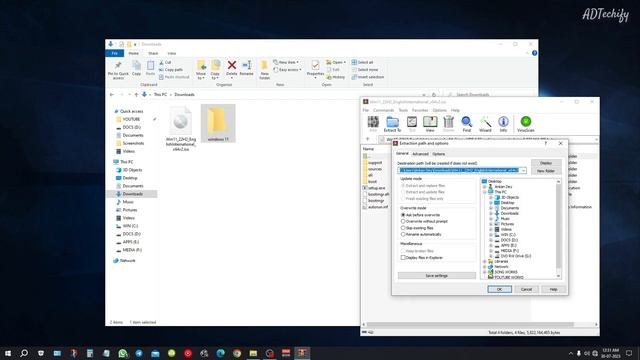Click Pin to Quick access in Explorer ribbon
This screenshot has height=360, width=640.
click(118, 70)
